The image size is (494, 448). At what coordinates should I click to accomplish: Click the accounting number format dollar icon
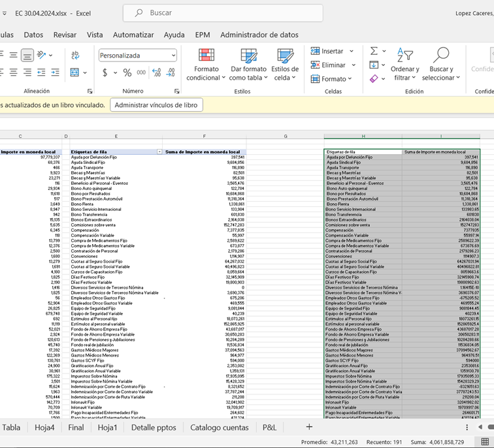click(105, 72)
